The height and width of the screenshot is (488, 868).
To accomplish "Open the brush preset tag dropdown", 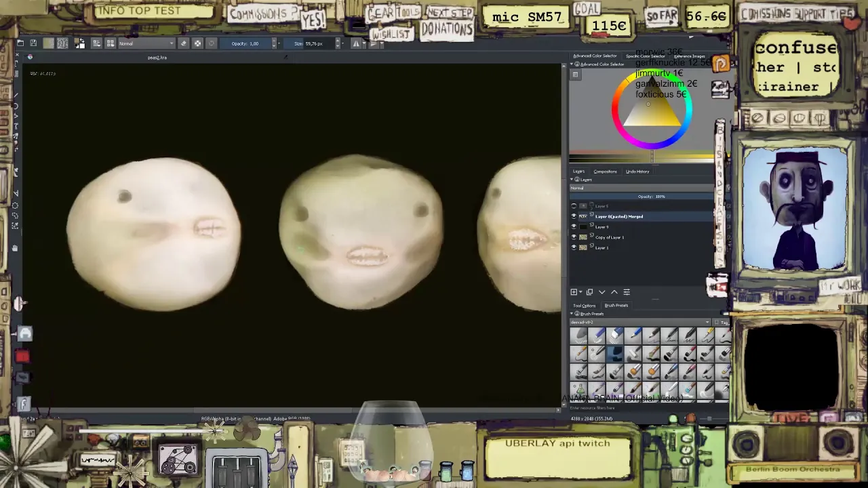I will [x=640, y=322].
